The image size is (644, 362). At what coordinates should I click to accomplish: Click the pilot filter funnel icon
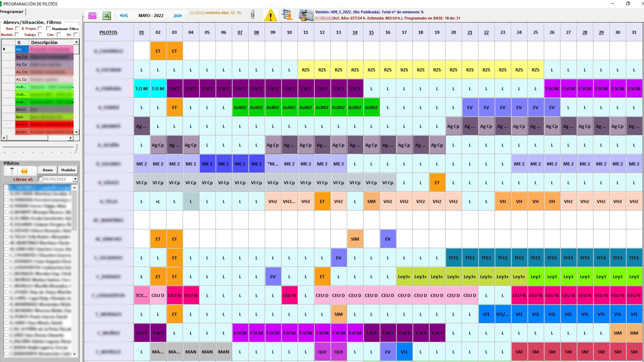12,171
